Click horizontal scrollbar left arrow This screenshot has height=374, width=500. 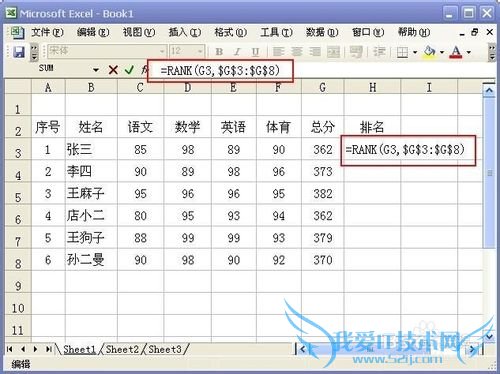click(302, 349)
